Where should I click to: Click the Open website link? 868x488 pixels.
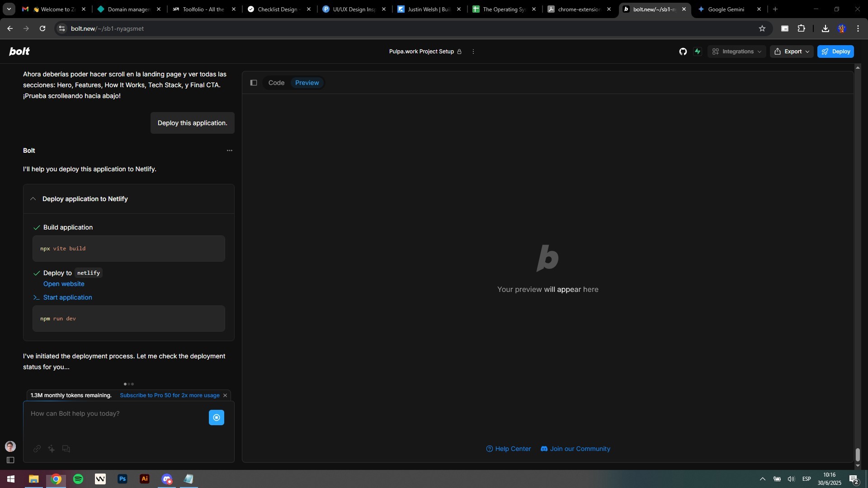click(x=64, y=284)
